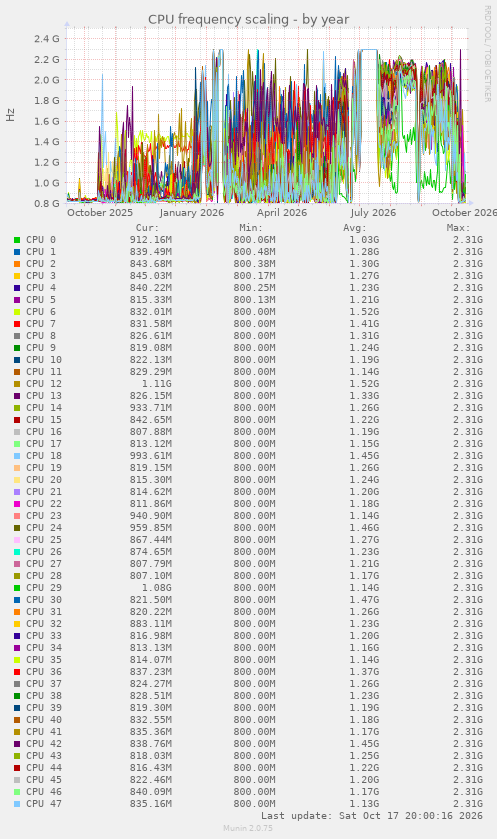
Task: Click the 'CPU 47' legend label
Action: click(44, 803)
